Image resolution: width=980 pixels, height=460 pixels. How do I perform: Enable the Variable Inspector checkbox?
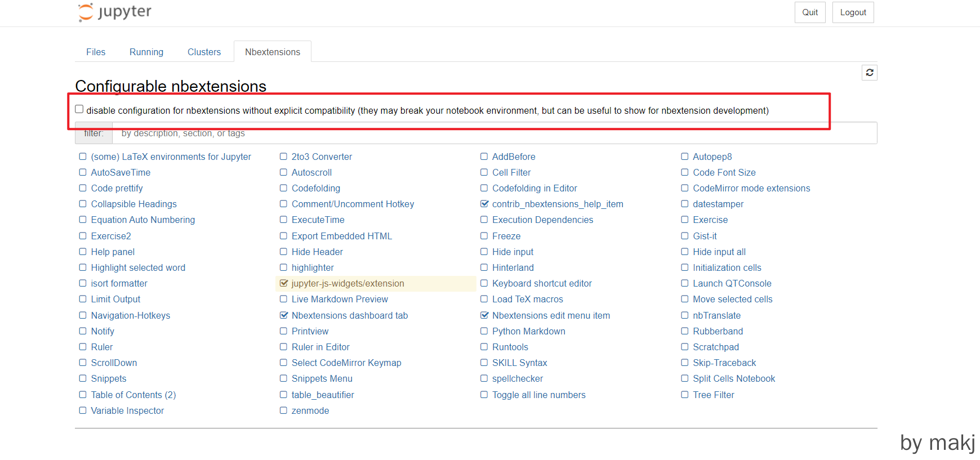point(83,410)
